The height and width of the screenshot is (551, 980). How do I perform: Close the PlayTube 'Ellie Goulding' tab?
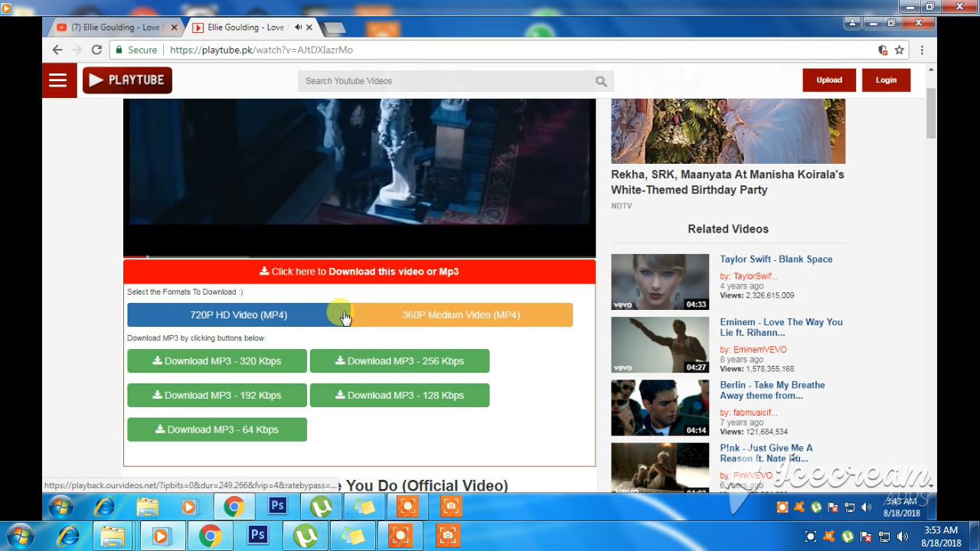point(309,27)
